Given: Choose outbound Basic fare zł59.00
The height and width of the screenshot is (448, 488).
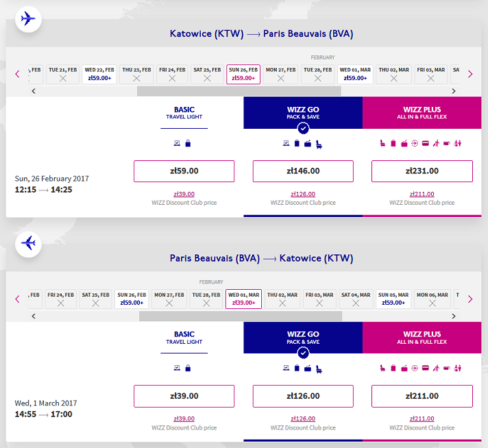Looking at the screenshot, I should pos(184,171).
